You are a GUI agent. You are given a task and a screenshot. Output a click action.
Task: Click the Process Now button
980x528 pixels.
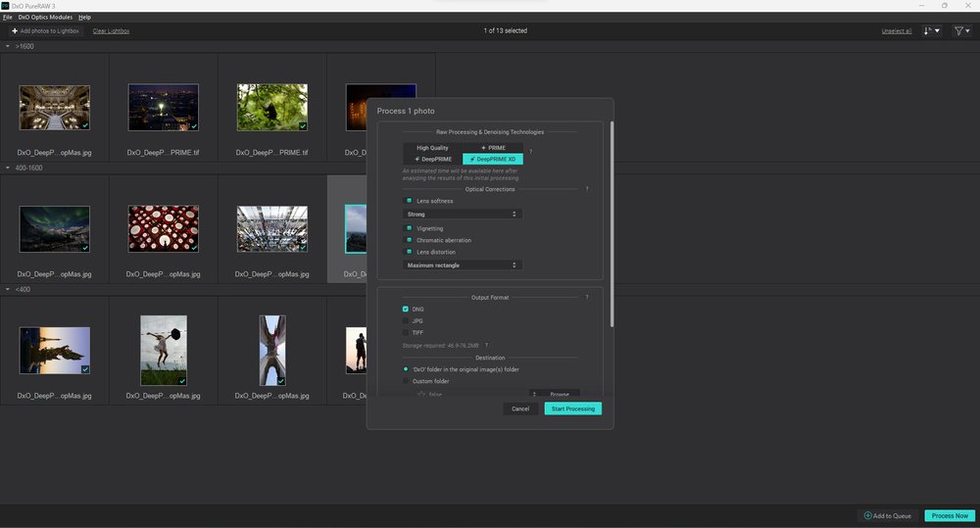point(950,515)
